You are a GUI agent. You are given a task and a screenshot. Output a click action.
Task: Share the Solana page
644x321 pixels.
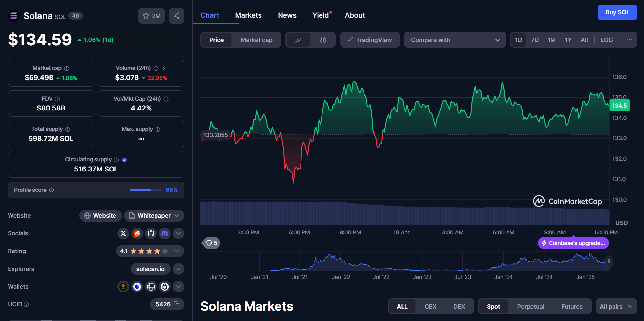point(177,15)
